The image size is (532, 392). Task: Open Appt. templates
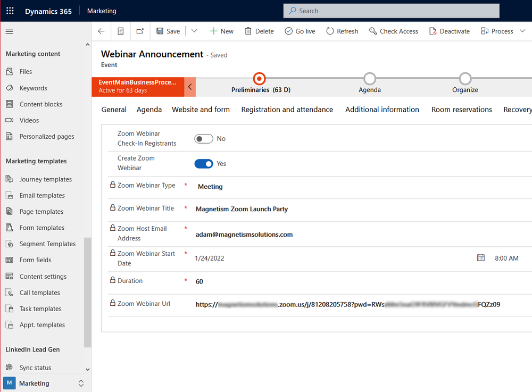[x=43, y=325]
